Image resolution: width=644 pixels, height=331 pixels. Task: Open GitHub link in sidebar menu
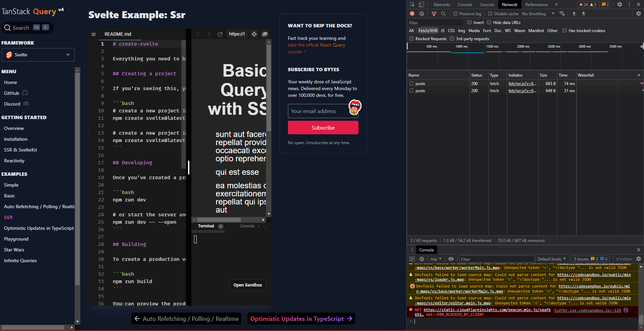[x=16, y=93]
